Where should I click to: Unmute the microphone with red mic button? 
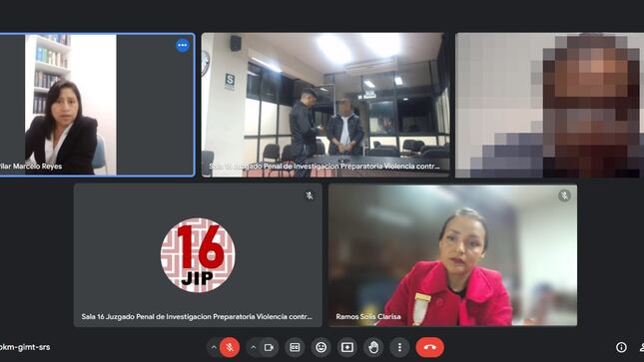[230, 347]
